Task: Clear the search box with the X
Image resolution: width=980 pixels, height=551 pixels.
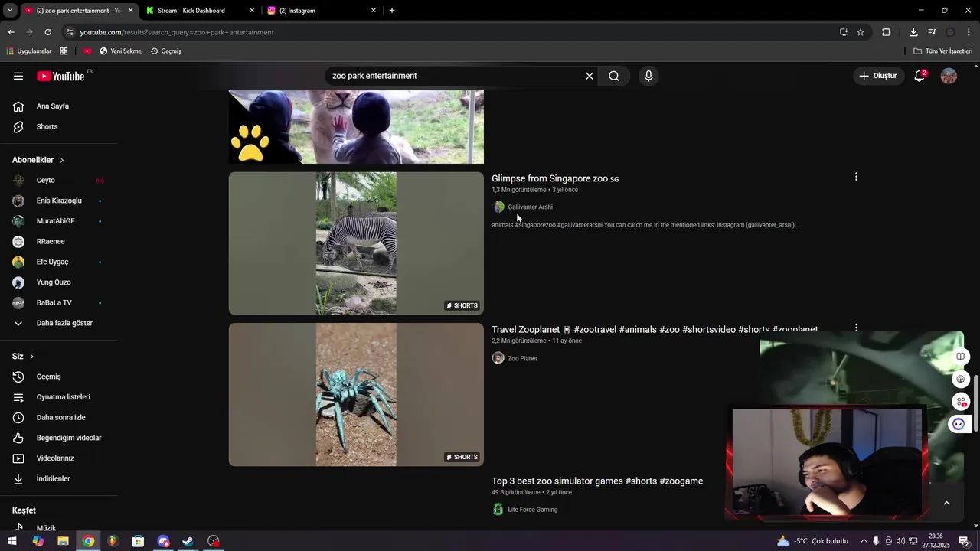Action: pos(590,76)
